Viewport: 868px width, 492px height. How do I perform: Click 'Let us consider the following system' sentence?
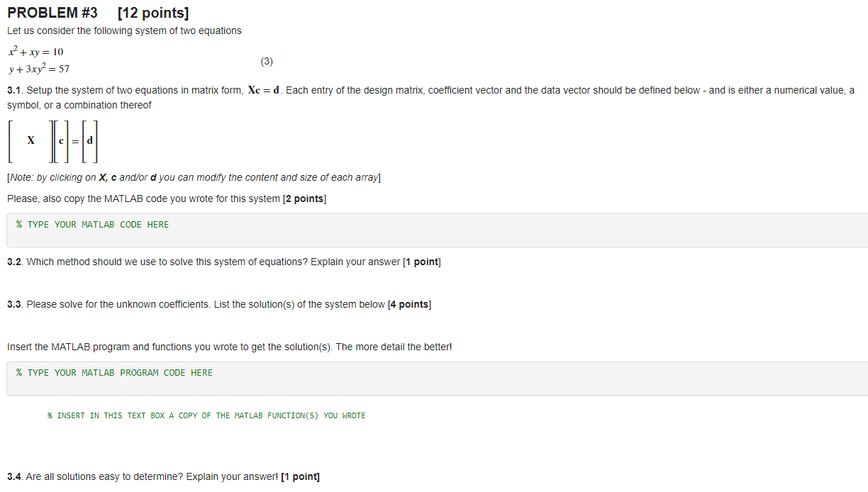pyautogui.click(x=124, y=30)
